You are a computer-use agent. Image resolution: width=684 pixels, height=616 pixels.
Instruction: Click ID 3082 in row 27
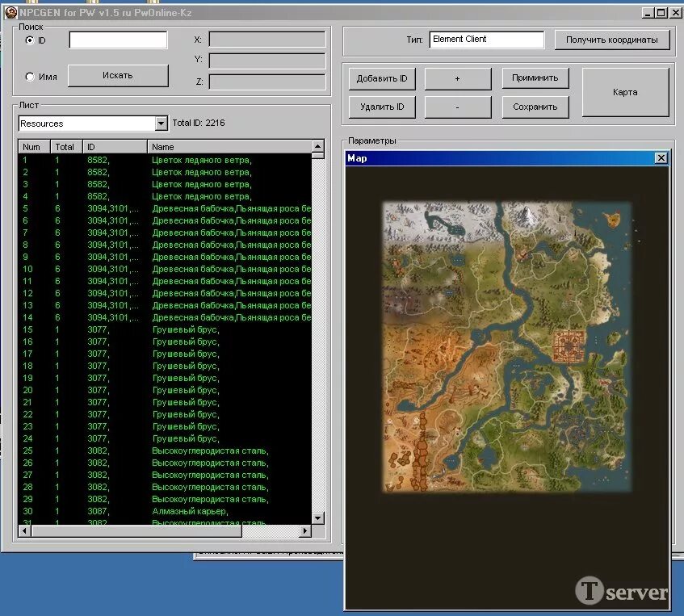[99, 475]
